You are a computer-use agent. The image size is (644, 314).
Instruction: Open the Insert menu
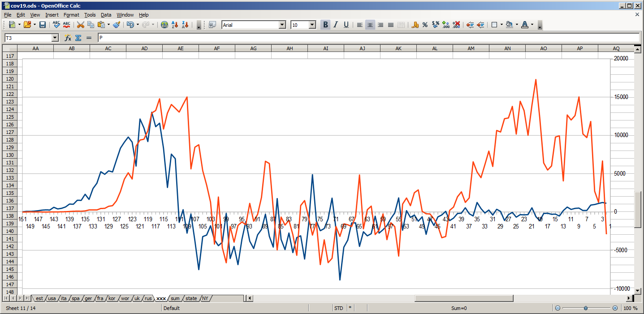click(x=52, y=15)
